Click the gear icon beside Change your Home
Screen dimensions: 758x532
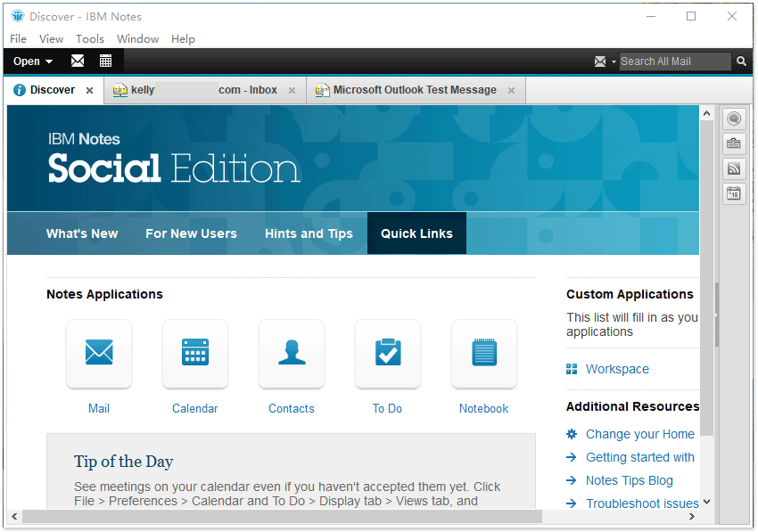click(572, 434)
